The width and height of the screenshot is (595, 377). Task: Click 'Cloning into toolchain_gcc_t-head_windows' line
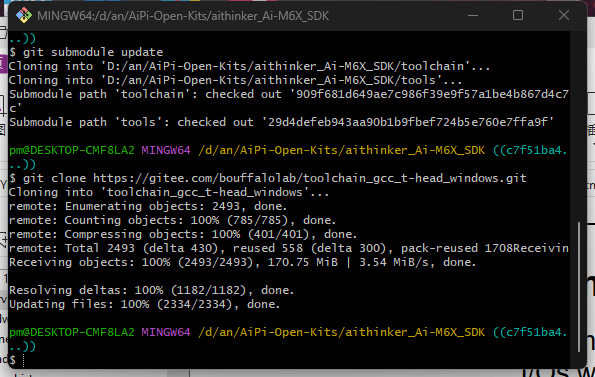(x=169, y=192)
